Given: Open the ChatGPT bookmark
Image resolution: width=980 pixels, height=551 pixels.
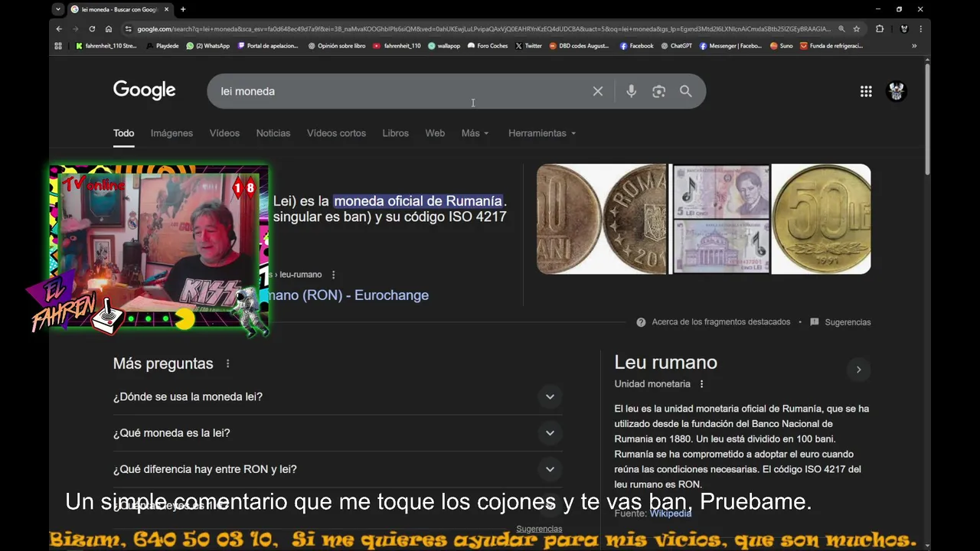Looking at the screenshot, I should point(676,46).
